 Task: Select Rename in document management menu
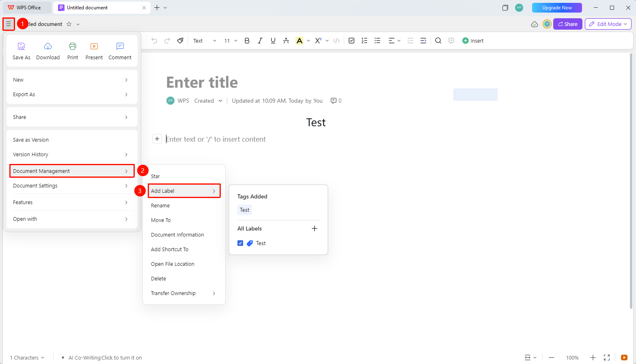[x=184, y=205]
